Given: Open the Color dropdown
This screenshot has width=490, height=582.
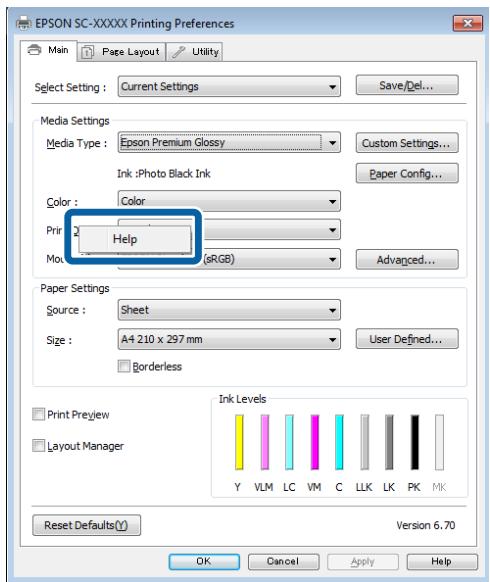Looking at the screenshot, I should pos(229,201).
